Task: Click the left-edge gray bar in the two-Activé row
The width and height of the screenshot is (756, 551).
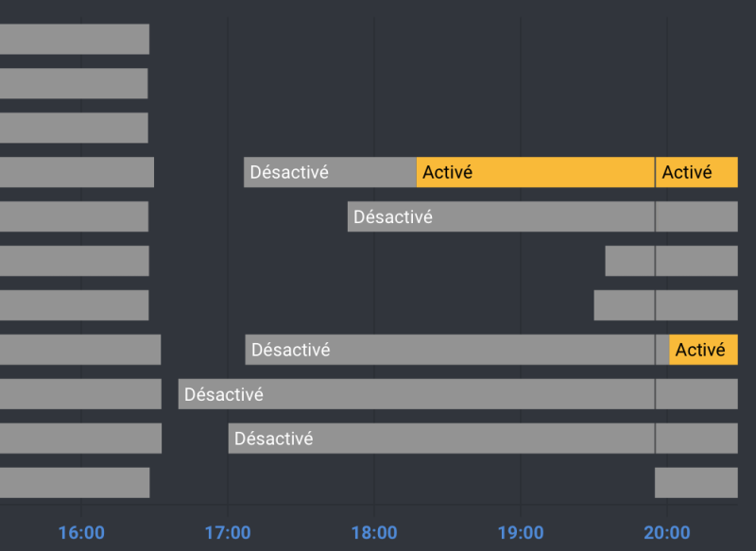Action: tap(76, 172)
